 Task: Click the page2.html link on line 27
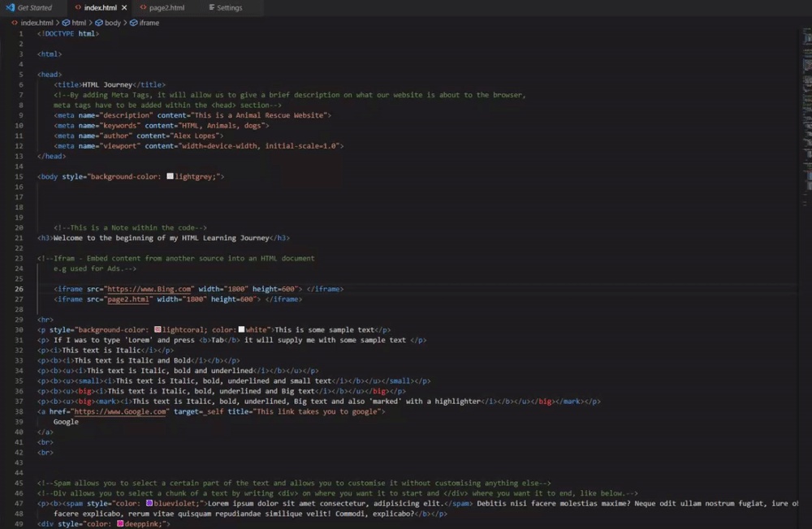click(128, 299)
